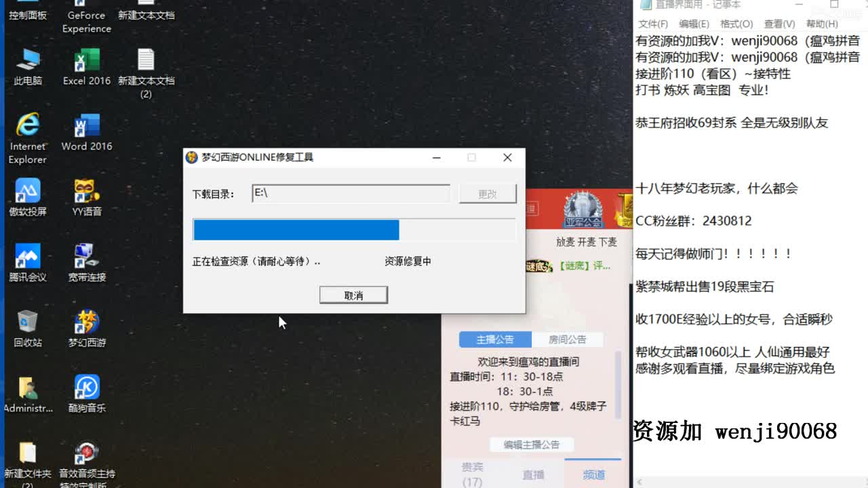Click the 十八年梦幻老玩家 line in Notepad
Screen dimensions: 868x488
[716, 188]
